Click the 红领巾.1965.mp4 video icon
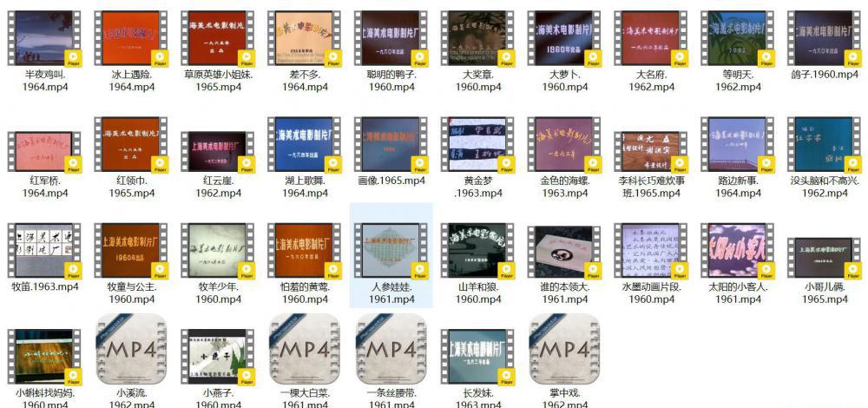The width and height of the screenshot is (868, 408). [131, 144]
